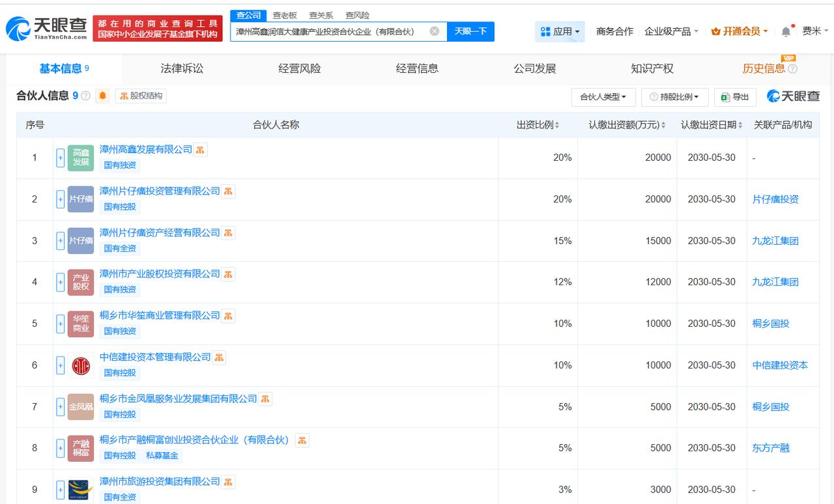
Task: Open 漳州高鑫发展有限公司 company link
Action: pos(146,150)
